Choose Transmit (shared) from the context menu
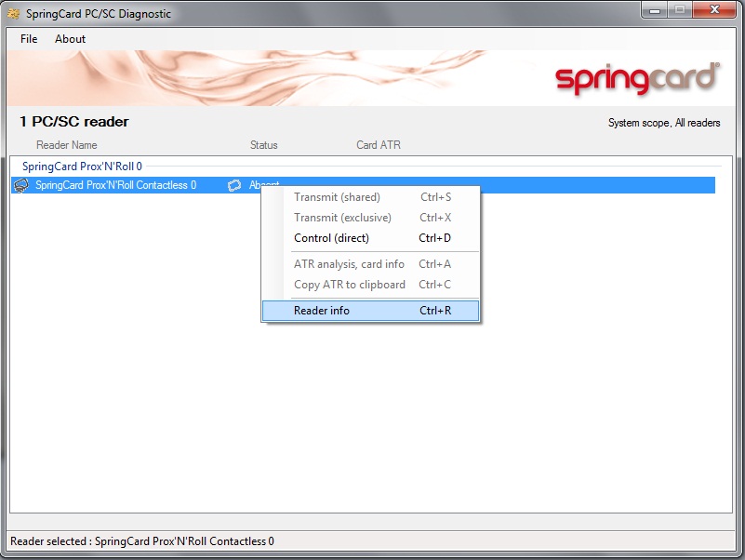The image size is (745, 560). click(370, 197)
